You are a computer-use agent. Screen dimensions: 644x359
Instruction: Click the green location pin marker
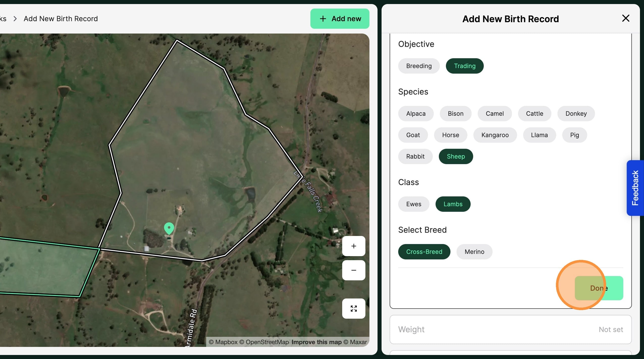[x=169, y=228]
